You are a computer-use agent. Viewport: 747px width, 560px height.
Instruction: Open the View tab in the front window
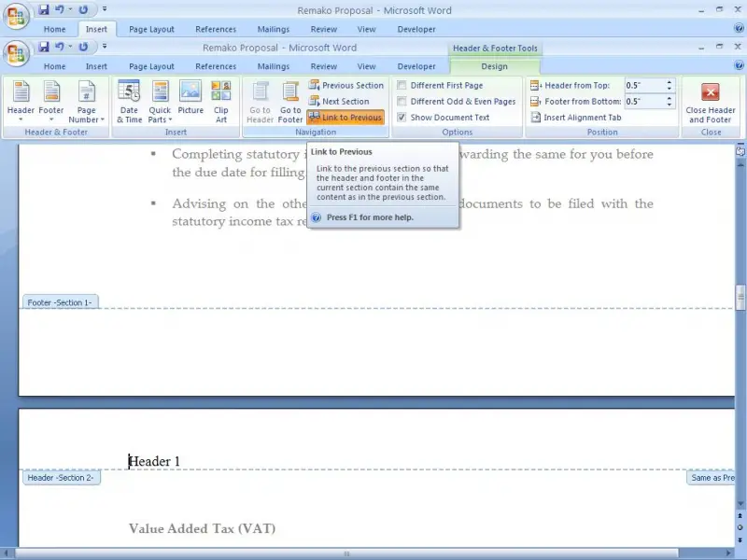click(366, 66)
